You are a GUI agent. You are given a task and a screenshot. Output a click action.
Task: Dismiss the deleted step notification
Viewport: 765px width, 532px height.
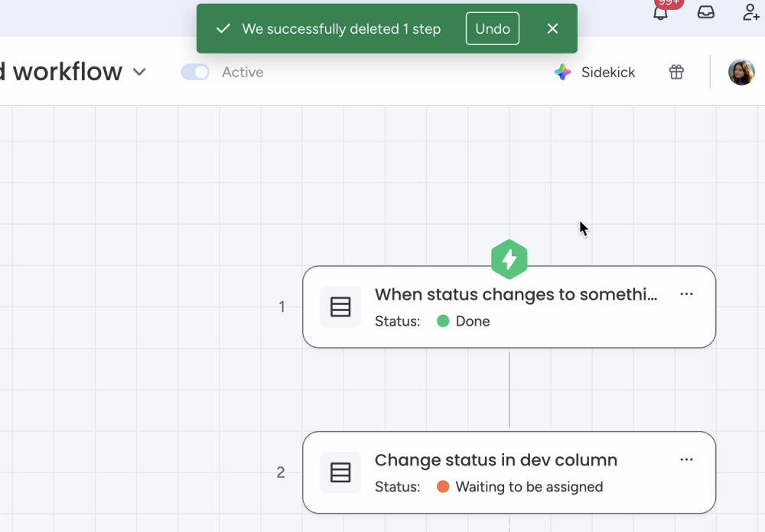click(552, 29)
